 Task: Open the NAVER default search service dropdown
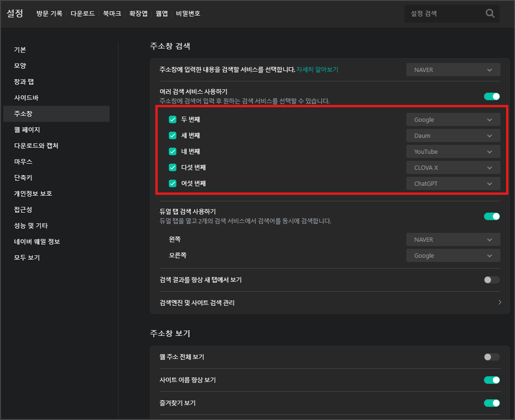pos(452,69)
